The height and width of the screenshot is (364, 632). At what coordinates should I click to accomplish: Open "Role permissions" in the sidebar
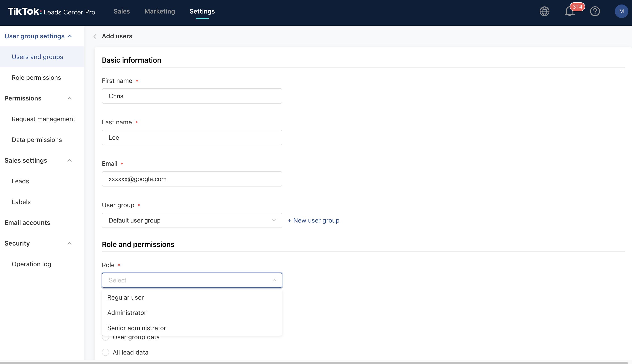click(36, 77)
